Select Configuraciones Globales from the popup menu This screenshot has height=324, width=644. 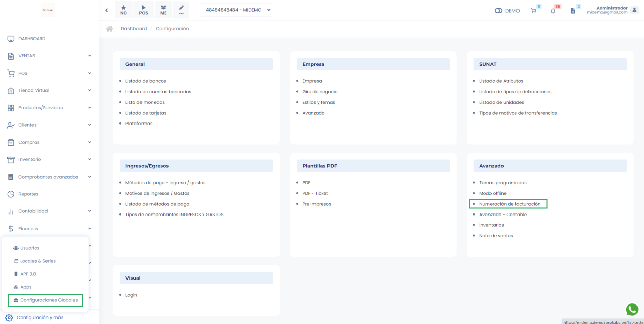pyautogui.click(x=49, y=300)
